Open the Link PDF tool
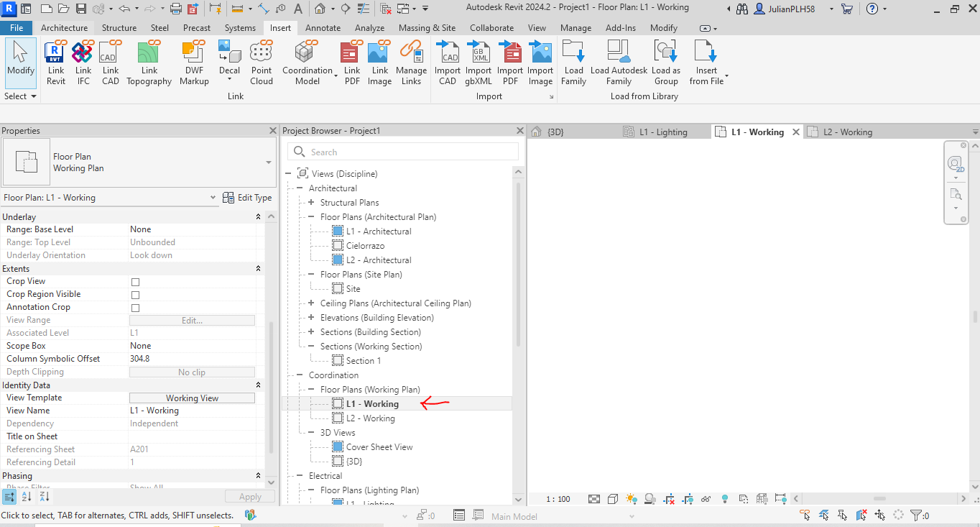 pos(352,63)
